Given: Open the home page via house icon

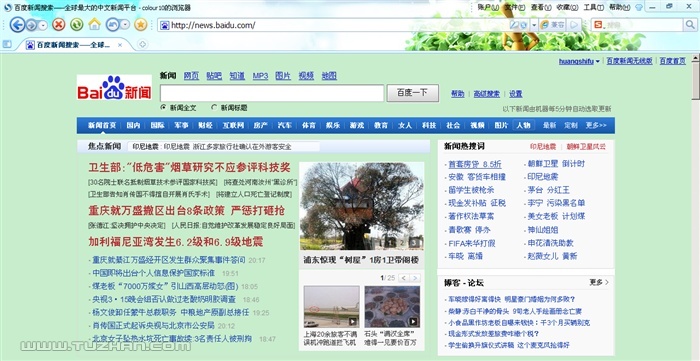Looking at the screenshot, I should click(95, 24).
